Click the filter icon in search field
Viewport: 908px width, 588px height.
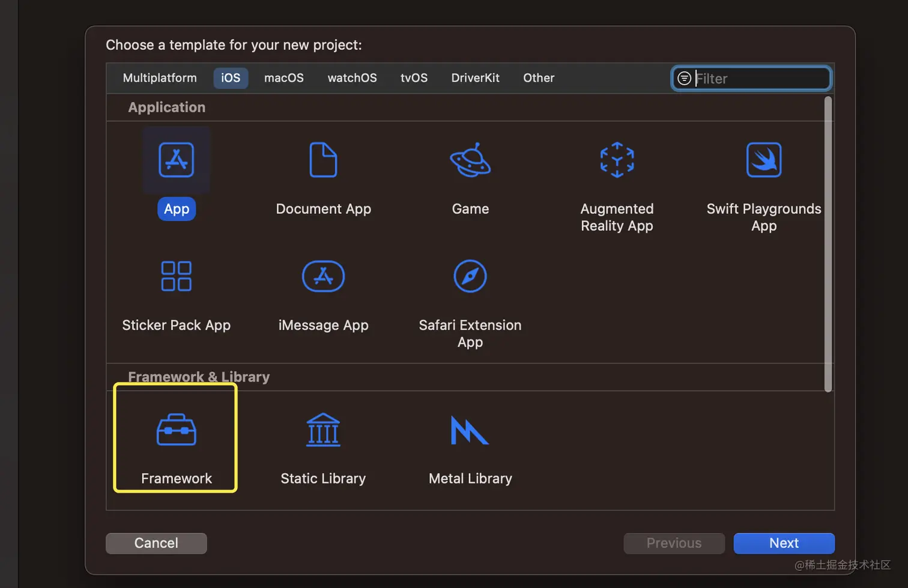[x=684, y=78]
